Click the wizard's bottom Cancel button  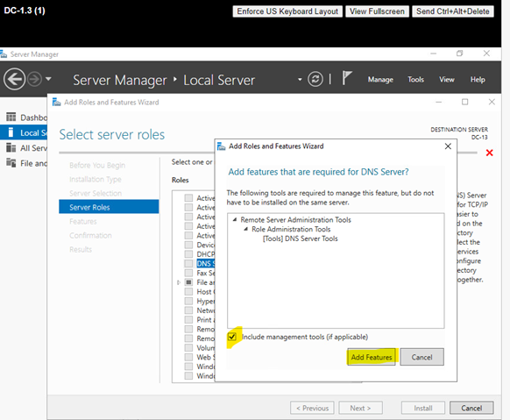(471, 408)
